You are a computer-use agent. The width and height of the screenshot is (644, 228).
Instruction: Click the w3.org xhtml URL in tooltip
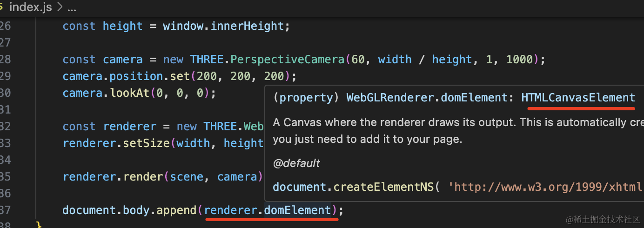pyautogui.click(x=545, y=187)
